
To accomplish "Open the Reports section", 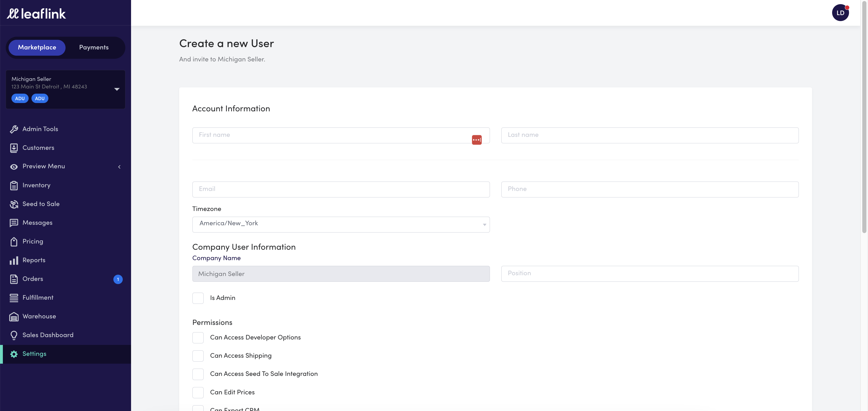I will 65,260.
